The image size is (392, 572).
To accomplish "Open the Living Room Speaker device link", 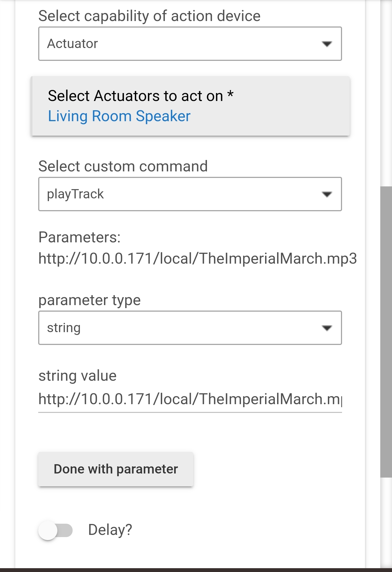I will point(119,116).
